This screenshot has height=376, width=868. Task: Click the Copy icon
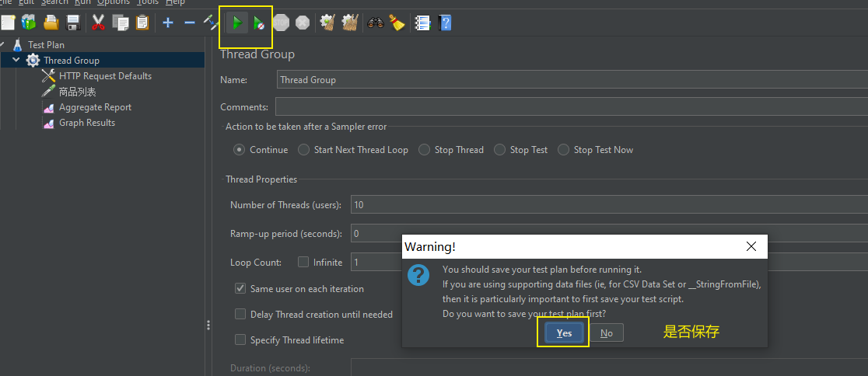coord(120,23)
